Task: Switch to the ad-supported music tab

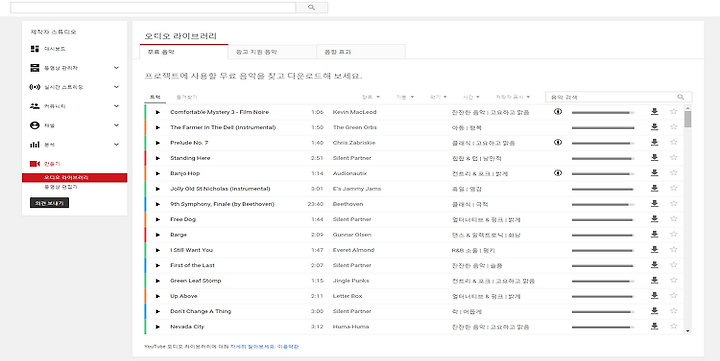Action: pyautogui.click(x=272, y=52)
